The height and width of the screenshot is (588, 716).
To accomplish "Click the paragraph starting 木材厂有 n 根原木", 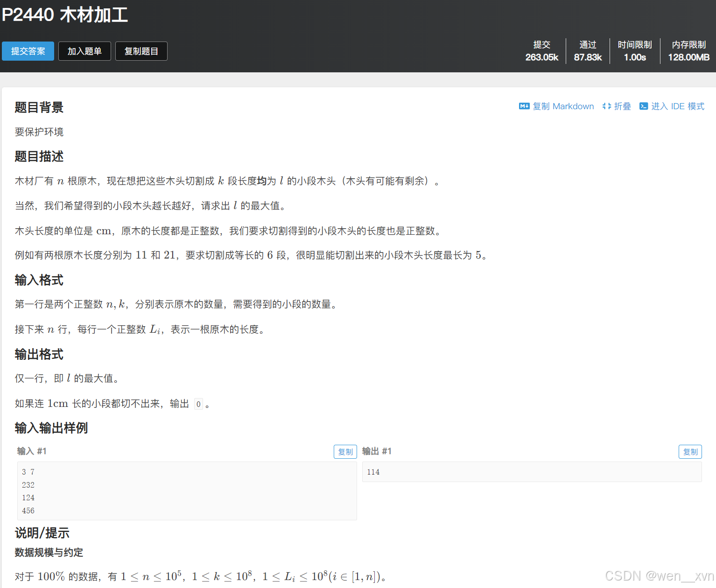I will pyautogui.click(x=227, y=181).
